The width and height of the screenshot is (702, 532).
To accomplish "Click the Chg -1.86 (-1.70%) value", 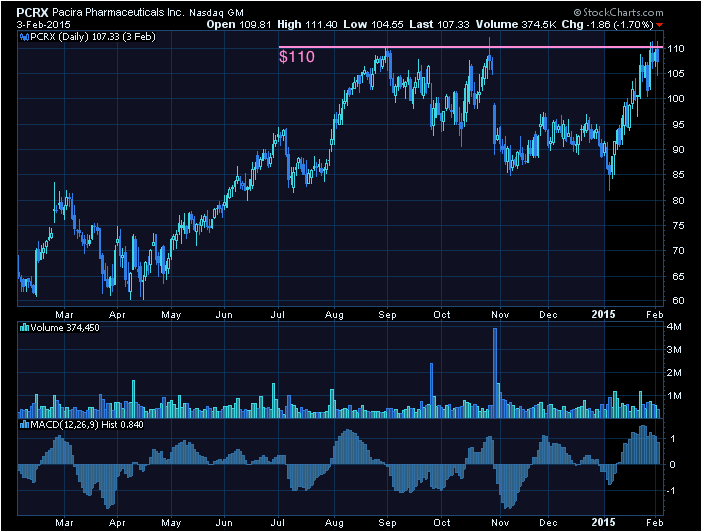I will [x=608, y=25].
